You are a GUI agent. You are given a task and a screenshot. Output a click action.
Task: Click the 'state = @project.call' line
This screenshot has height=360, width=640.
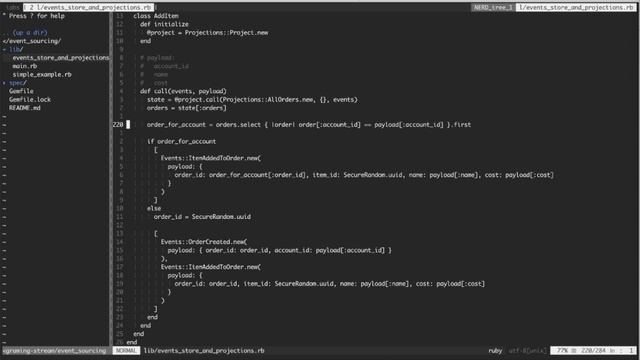point(252,100)
